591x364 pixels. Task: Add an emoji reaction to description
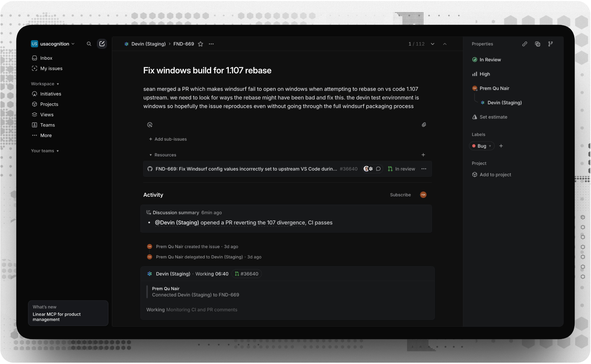150,125
